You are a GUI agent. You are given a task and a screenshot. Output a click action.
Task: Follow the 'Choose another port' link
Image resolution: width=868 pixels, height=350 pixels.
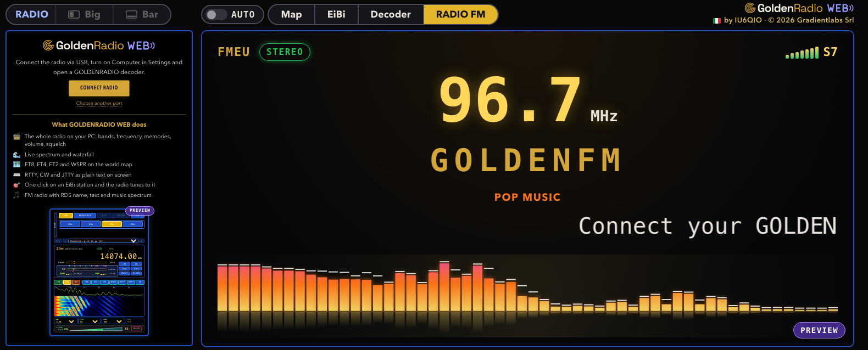99,103
